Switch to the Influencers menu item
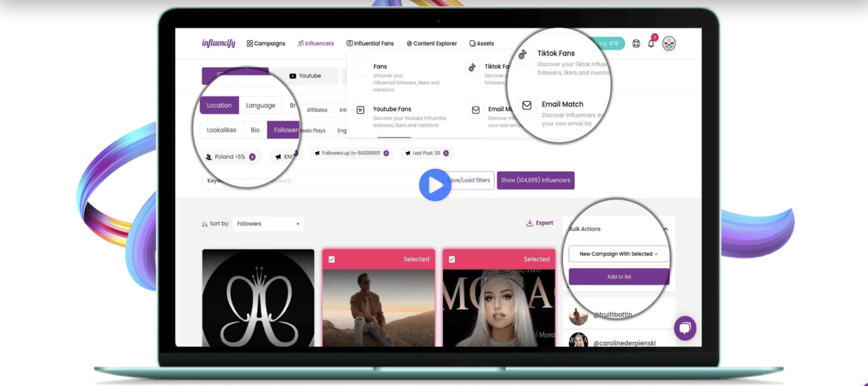 click(x=316, y=43)
